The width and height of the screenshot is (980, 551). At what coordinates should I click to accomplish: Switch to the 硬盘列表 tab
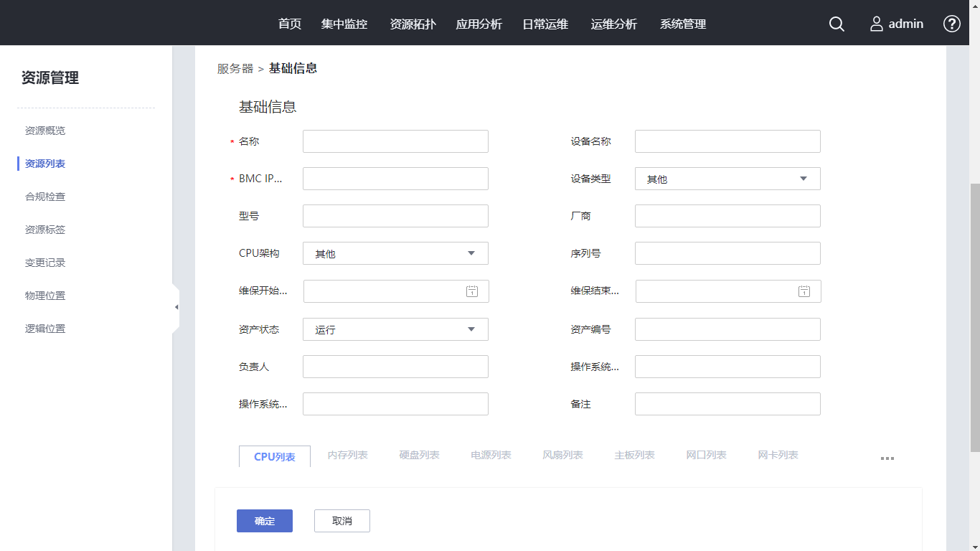[x=419, y=455]
